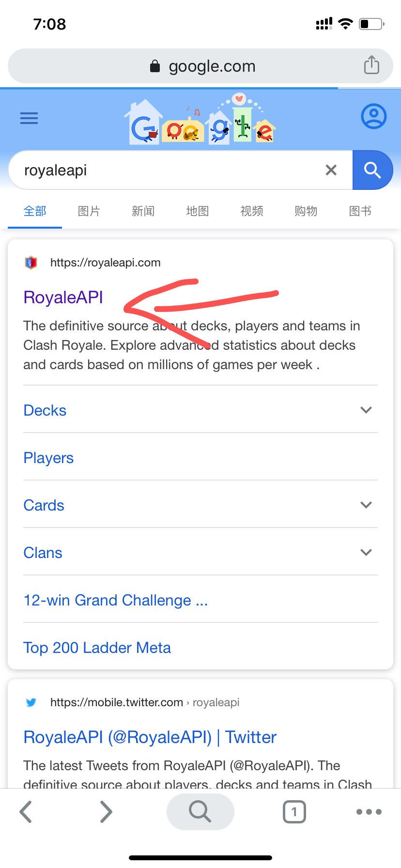Tap the blue magnifier search button
Screen dimensions: 401x868
[372, 170]
